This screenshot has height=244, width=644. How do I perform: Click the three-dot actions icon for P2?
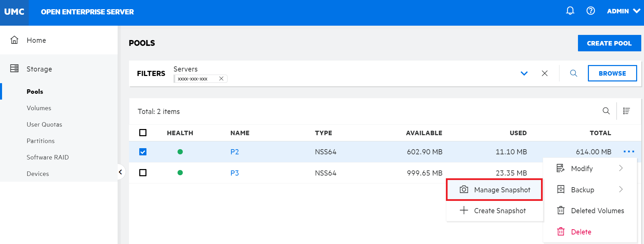pyautogui.click(x=629, y=151)
